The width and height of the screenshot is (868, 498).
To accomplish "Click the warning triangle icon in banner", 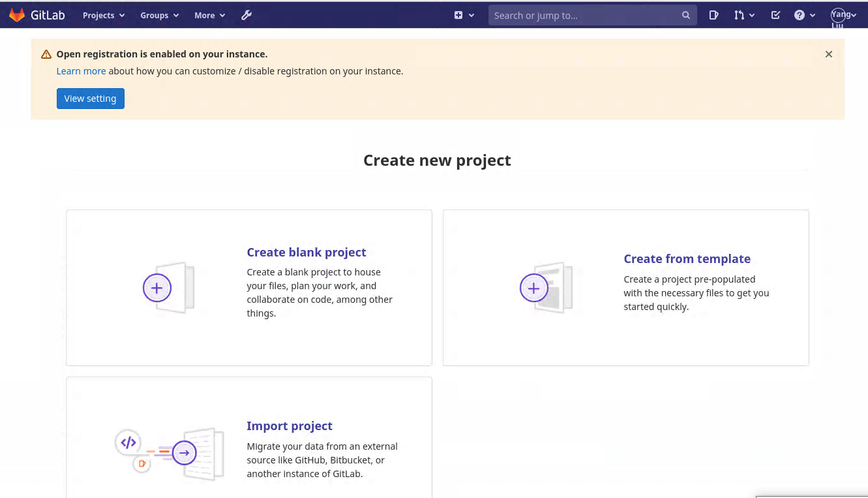I will (x=46, y=54).
